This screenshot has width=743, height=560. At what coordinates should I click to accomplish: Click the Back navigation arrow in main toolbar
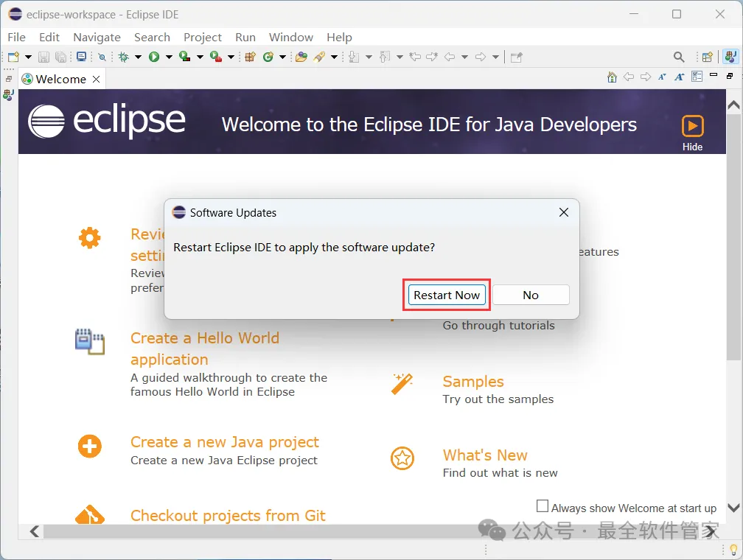449,57
